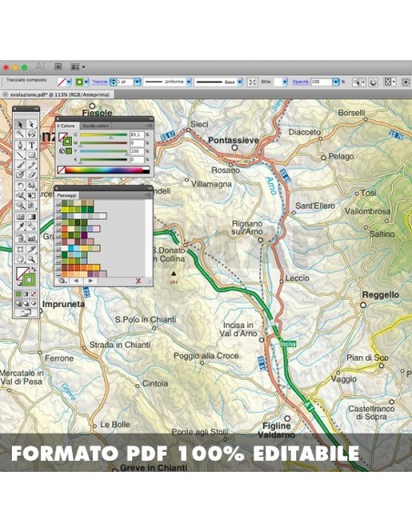Screen dimensions: 412x532
Task: Click the Traccia link in control bar
Action: [99, 82]
